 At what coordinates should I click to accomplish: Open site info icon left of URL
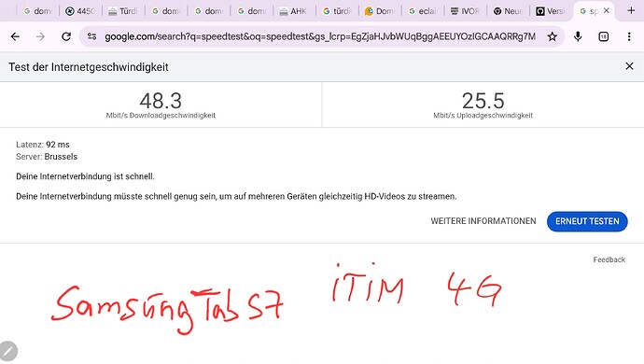click(x=92, y=36)
